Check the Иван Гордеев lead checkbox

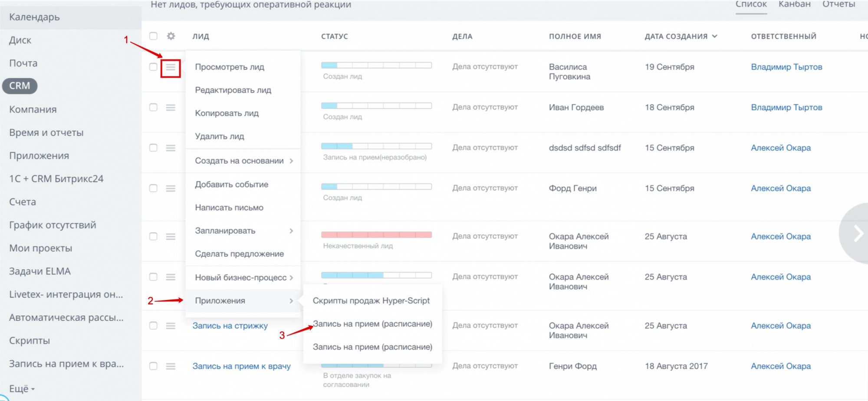tap(153, 107)
